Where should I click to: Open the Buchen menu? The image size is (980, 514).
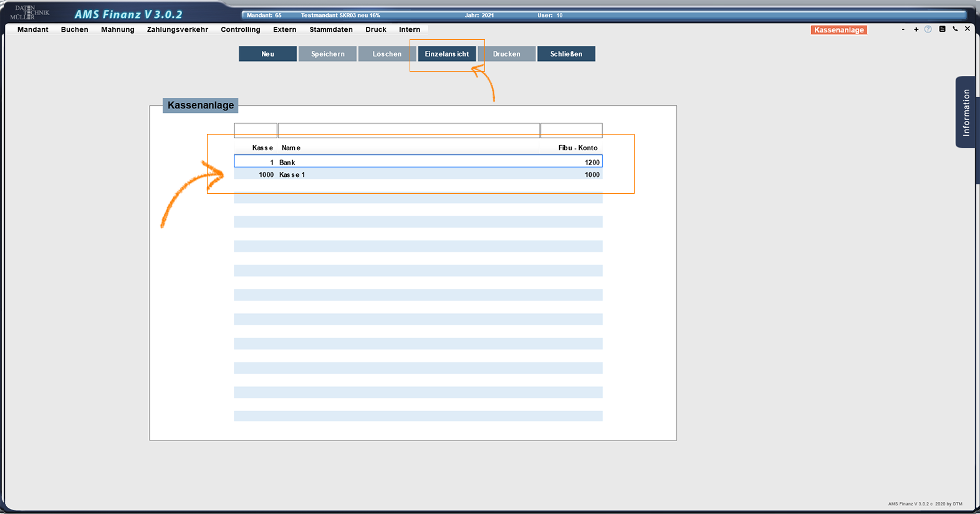[74, 29]
